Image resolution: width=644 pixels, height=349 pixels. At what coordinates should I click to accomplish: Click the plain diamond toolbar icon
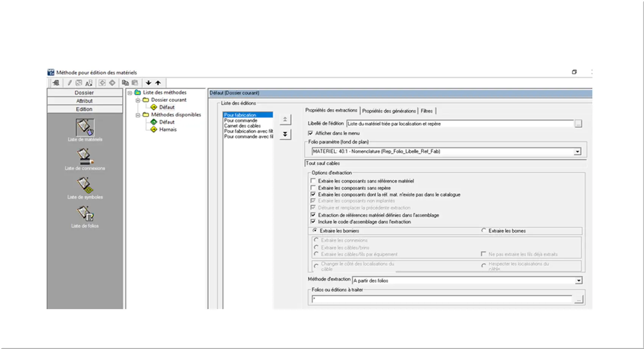pos(112,83)
